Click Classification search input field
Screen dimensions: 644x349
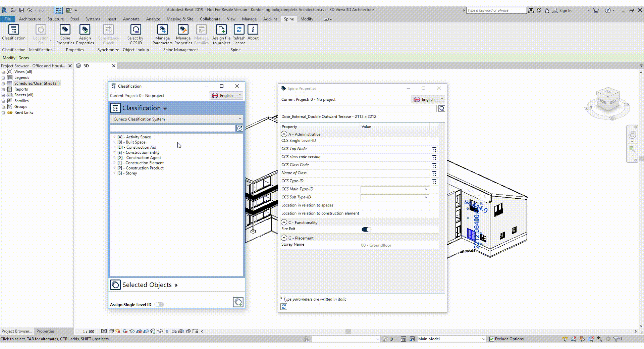[172, 128]
